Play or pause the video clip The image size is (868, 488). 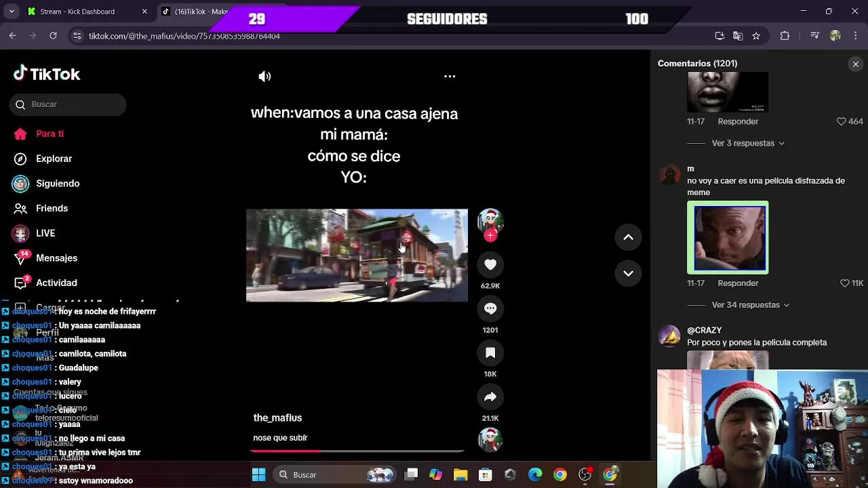click(x=357, y=255)
